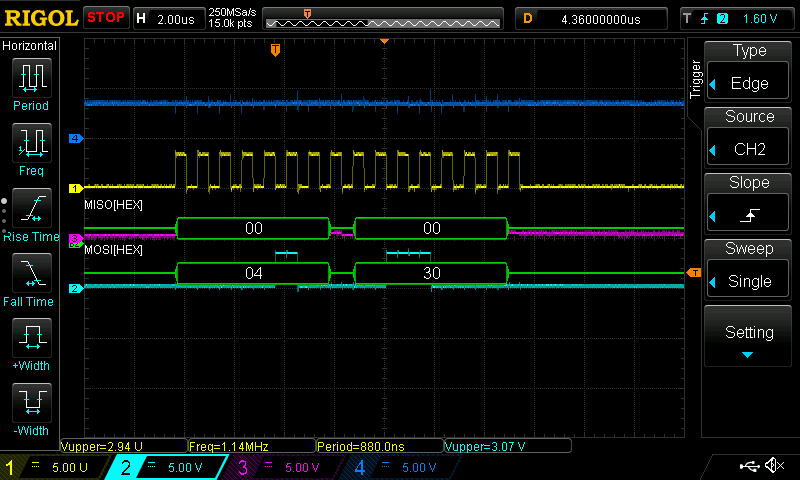Click the STOP run status indicator

pos(106,17)
